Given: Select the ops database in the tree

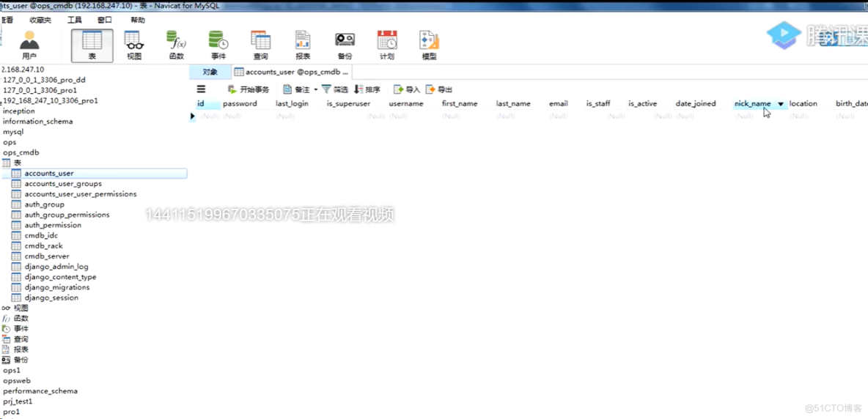Looking at the screenshot, I should [10, 142].
